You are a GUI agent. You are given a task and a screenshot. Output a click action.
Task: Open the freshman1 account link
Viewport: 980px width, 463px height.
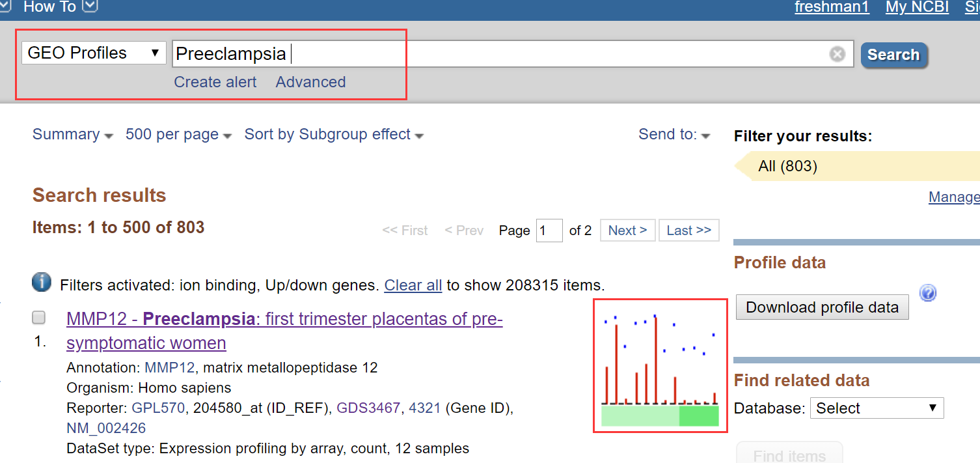tap(832, 7)
